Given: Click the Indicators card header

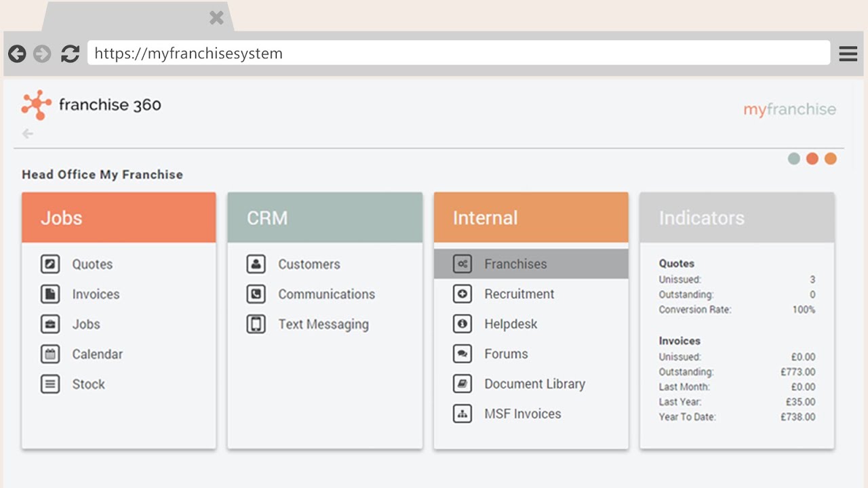Looking at the screenshot, I should click(737, 218).
